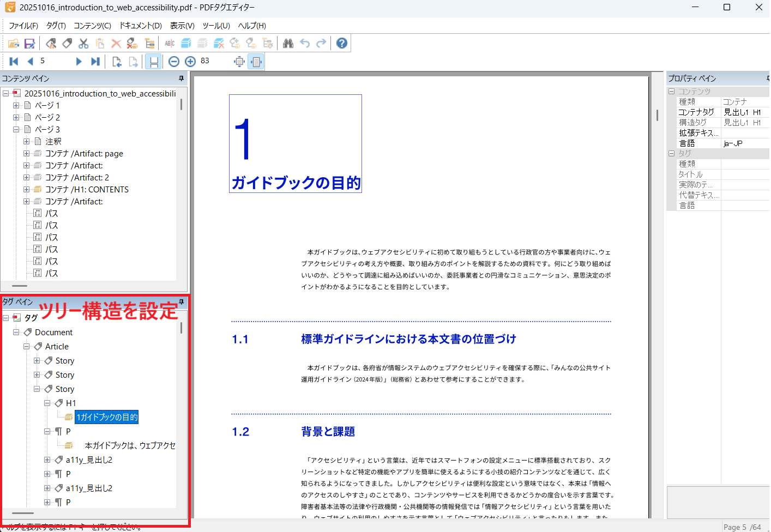This screenshot has height=532, width=771.
Task: Select コンテナ /H1: CONTENTS in content tree
Action: [87, 190]
